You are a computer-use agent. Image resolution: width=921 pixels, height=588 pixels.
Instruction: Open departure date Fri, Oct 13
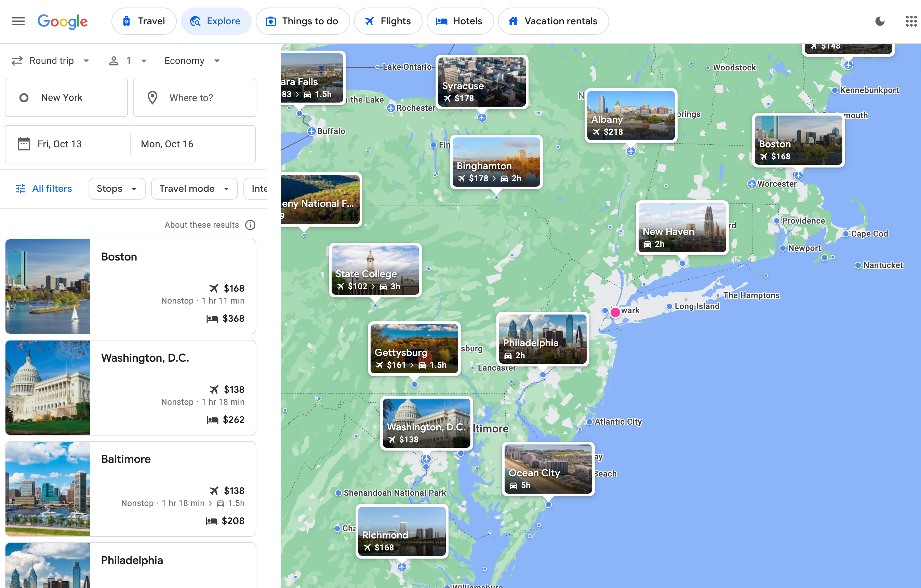click(x=67, y=144)
